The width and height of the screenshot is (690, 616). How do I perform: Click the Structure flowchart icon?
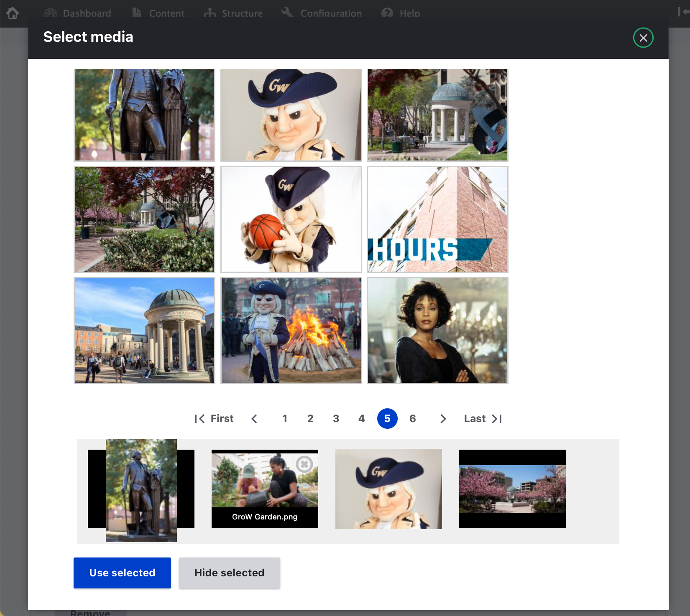[210, 13]
